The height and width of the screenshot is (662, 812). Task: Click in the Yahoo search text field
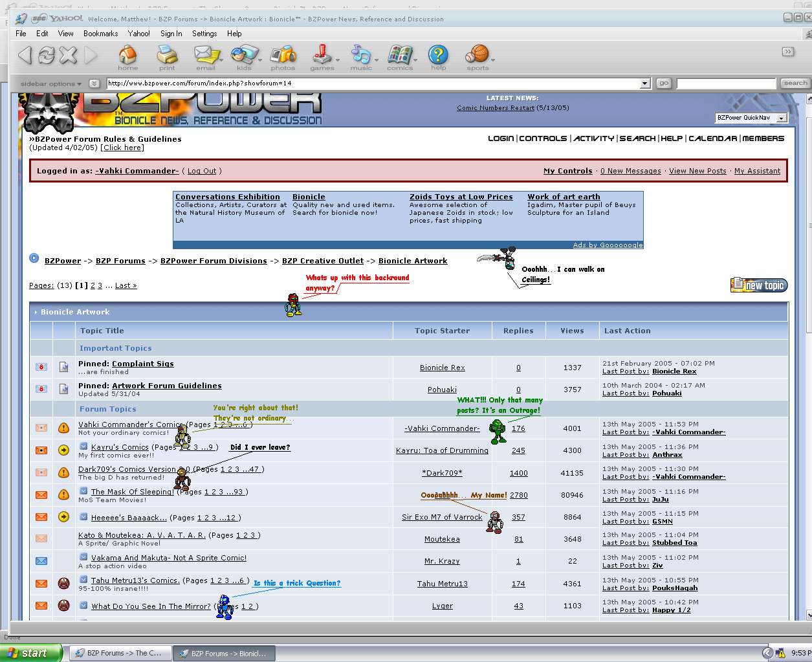pos(725,83)
